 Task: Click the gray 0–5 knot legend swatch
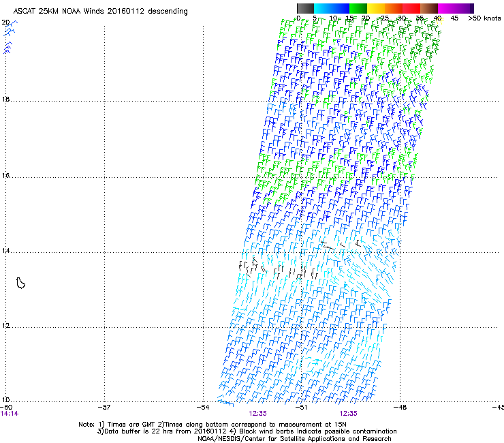click(305, 8)
